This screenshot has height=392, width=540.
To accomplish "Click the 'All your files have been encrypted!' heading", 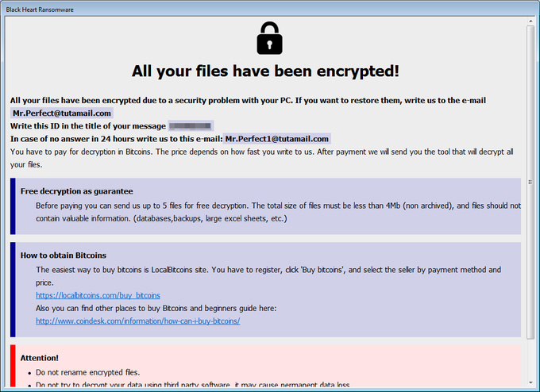I will click(265, 71).
